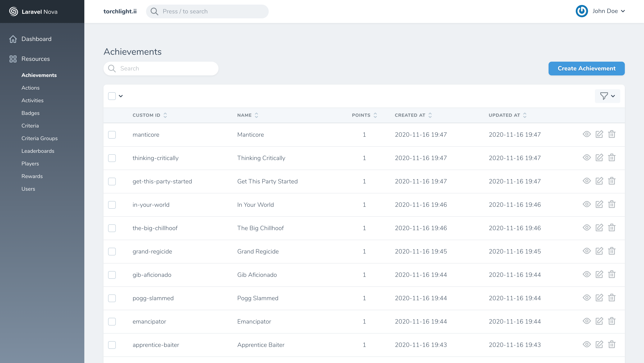The width and height of the screenshot is (644, 363).
Task: Click the torchlight.ii site link
Action: pyautogui.click(x=120, y=11)
